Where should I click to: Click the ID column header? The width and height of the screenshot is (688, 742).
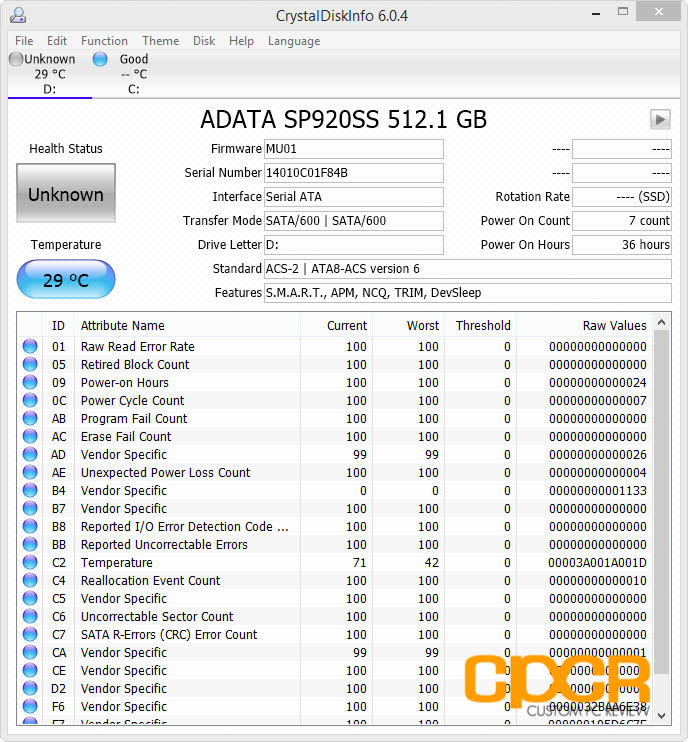[59, 326]
